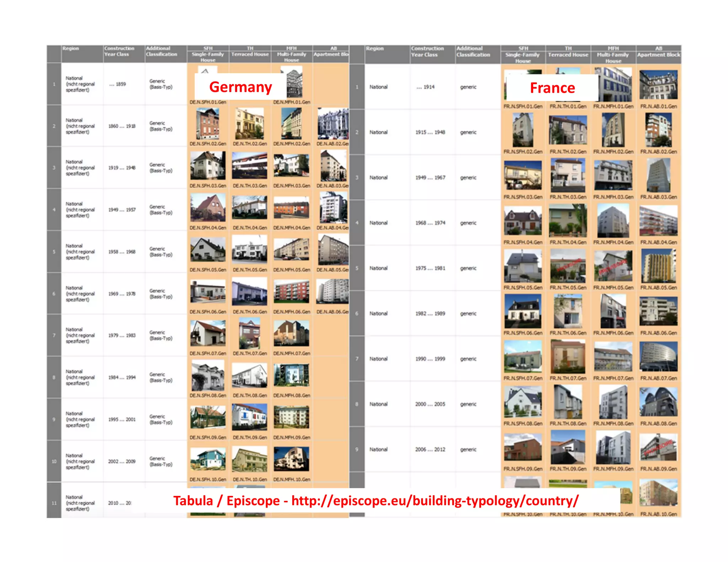Open the DE.N.AB.04.Gen apartment block image
The width and height of the screenshot is (728, 562).
pyautogui.click(x=333, y=207)
